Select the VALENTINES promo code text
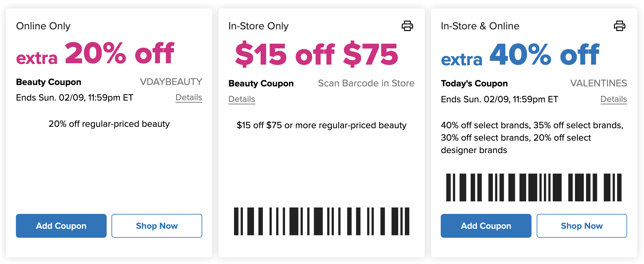 [598, 83]
